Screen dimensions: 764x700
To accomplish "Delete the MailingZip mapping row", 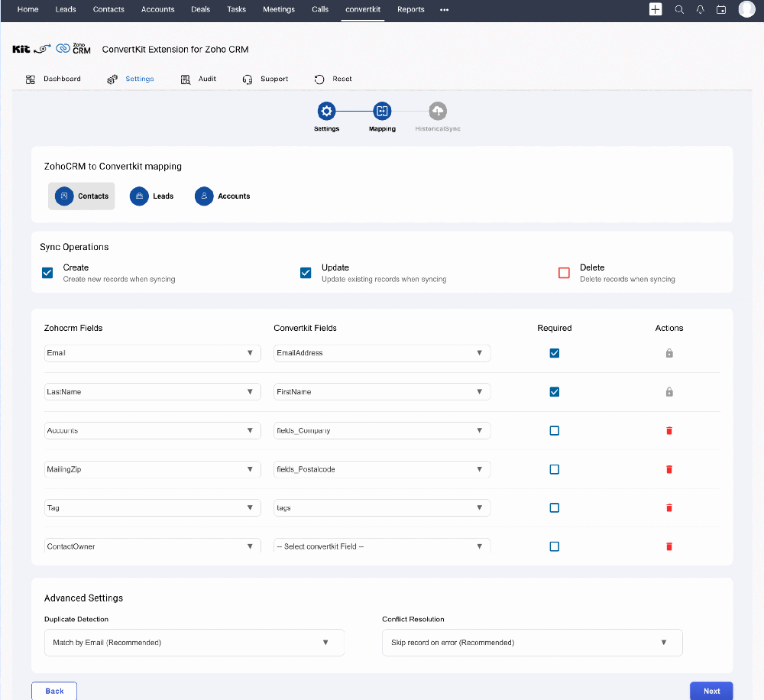I will click(669, 469).
